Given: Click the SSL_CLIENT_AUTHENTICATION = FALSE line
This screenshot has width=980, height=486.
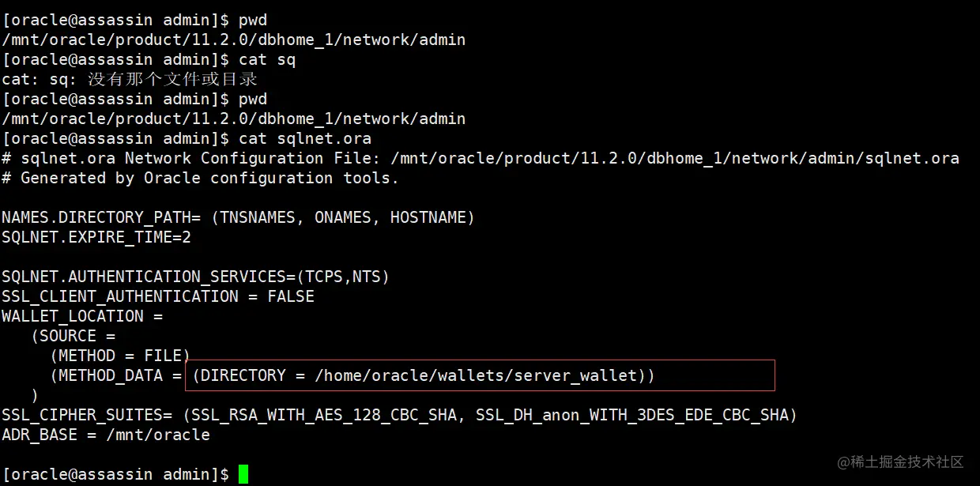Looking at the screenshot, I should [x=158, y=296].
